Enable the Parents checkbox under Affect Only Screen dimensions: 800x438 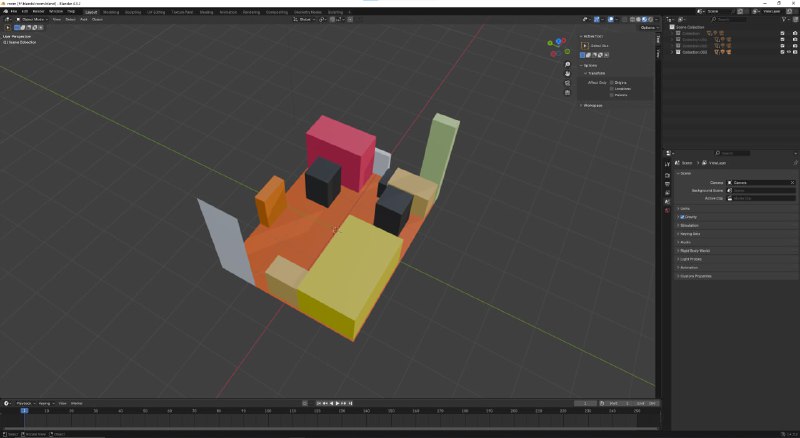[611, 95]
